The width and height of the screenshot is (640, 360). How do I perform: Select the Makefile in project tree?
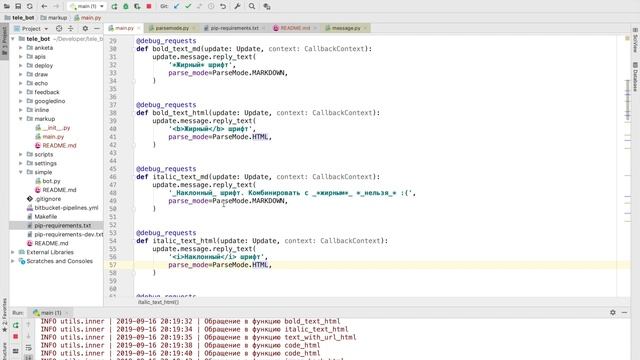tap(45, 217)
